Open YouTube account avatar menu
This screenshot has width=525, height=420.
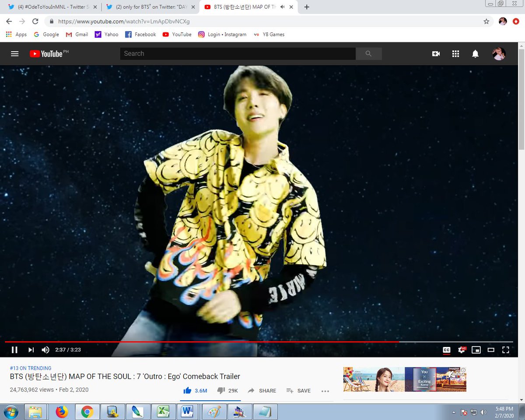coord(499,54)
